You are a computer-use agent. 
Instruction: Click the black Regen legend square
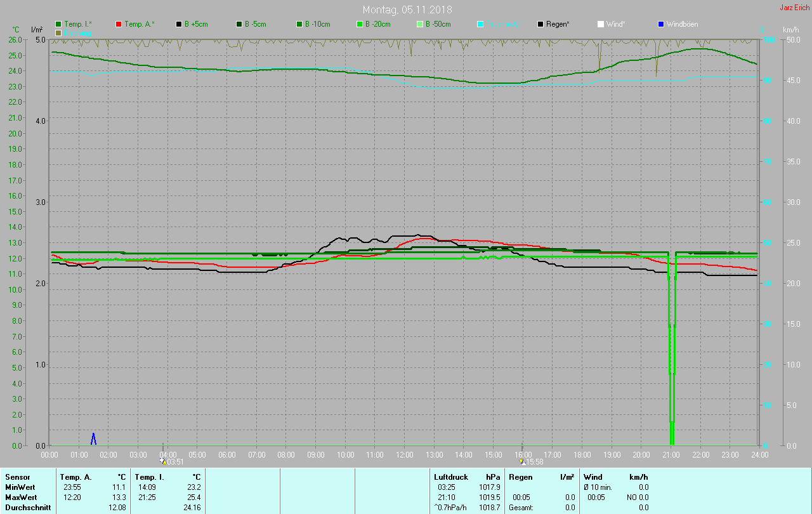(541, 24)
